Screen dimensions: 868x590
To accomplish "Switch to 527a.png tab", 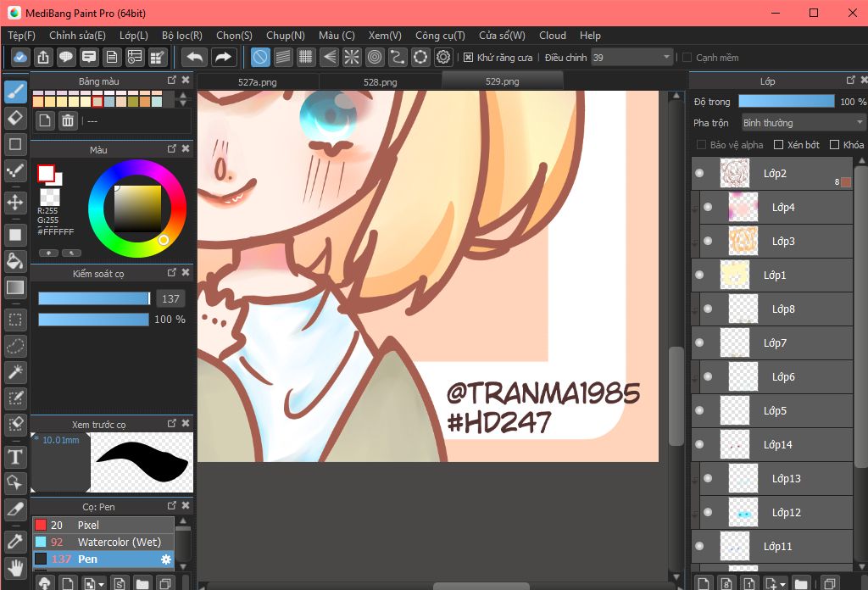I will point(258,82).
